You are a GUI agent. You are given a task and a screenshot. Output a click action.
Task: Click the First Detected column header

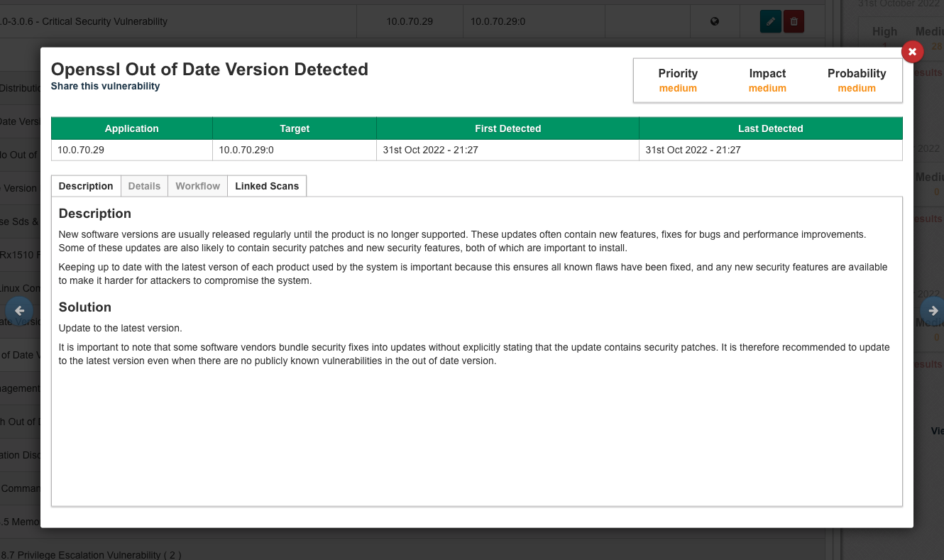pyautogui.click(x=507, y=128)
